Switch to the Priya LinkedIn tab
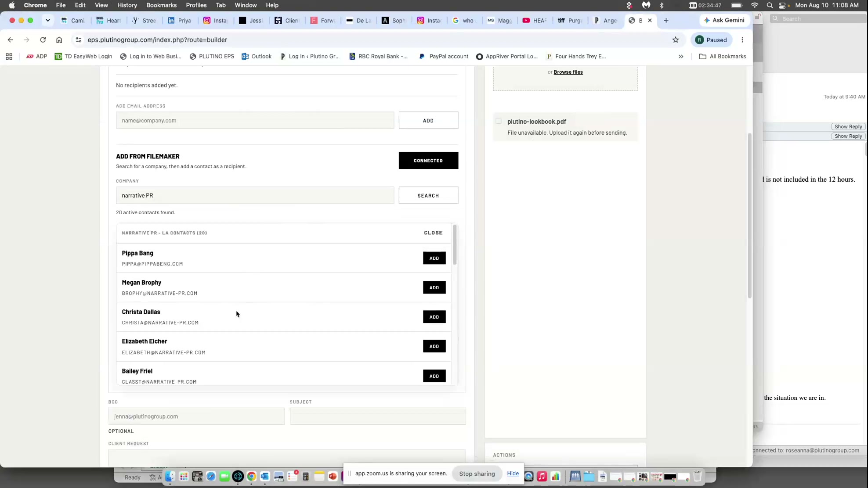The height and width of the screenshot is (488, 868). point(179,21)
